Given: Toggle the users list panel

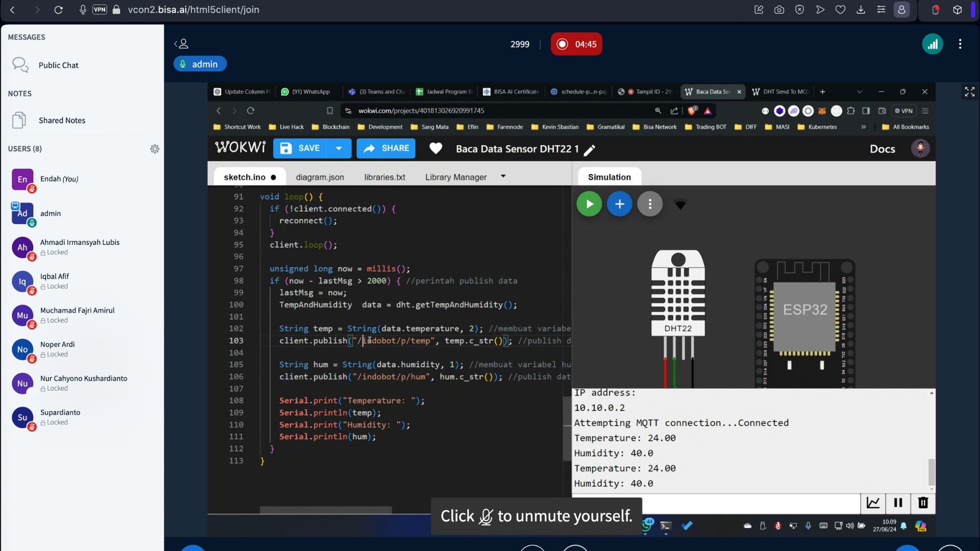Looking at the screenshot, I should (x=181, y=44).
